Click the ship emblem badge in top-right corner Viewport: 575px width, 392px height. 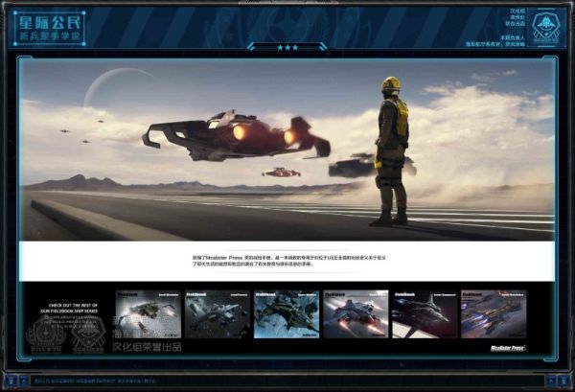[x=547, y=27]
